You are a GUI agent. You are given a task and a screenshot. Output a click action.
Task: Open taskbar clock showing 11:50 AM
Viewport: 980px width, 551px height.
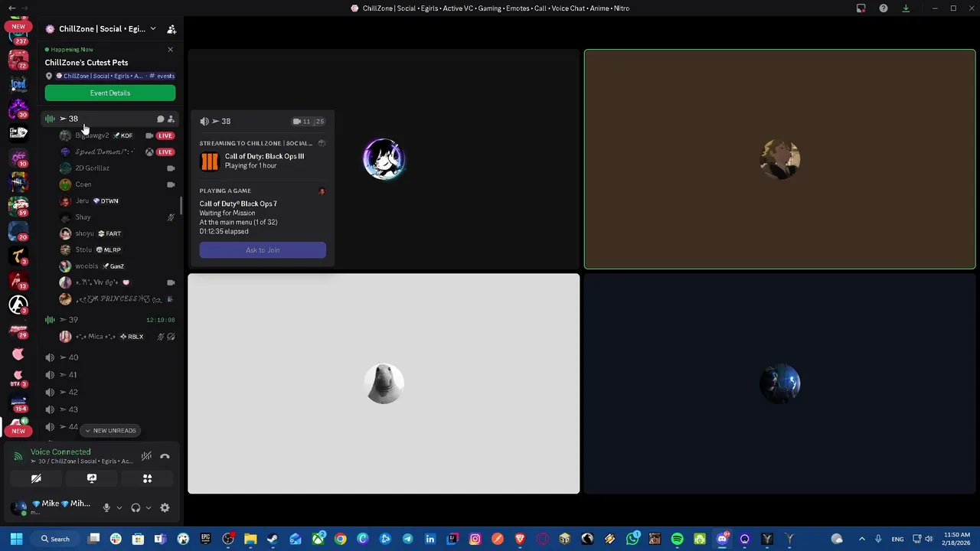(x=956, y=539)
